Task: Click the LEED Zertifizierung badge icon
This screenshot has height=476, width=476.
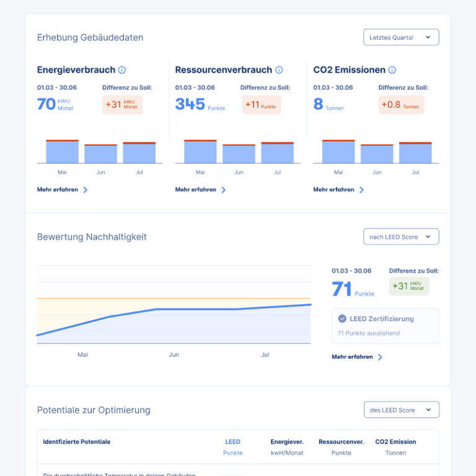Action: click(342, 319)
